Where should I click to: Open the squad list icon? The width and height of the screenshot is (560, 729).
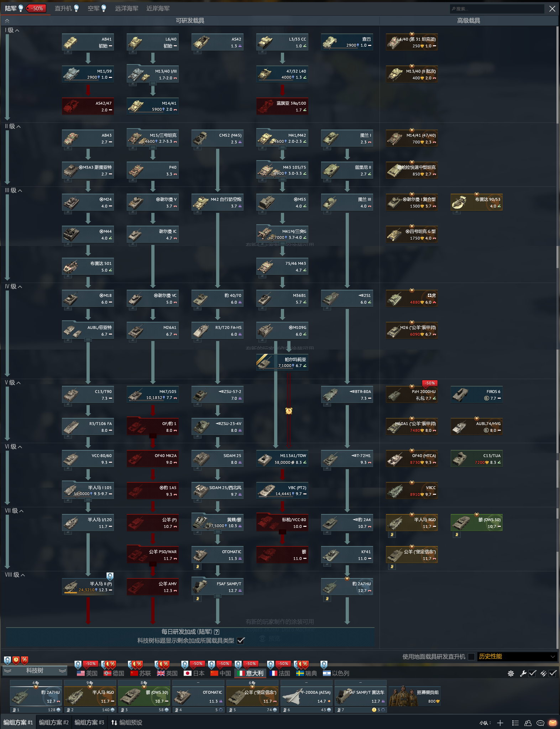point(515,723)
